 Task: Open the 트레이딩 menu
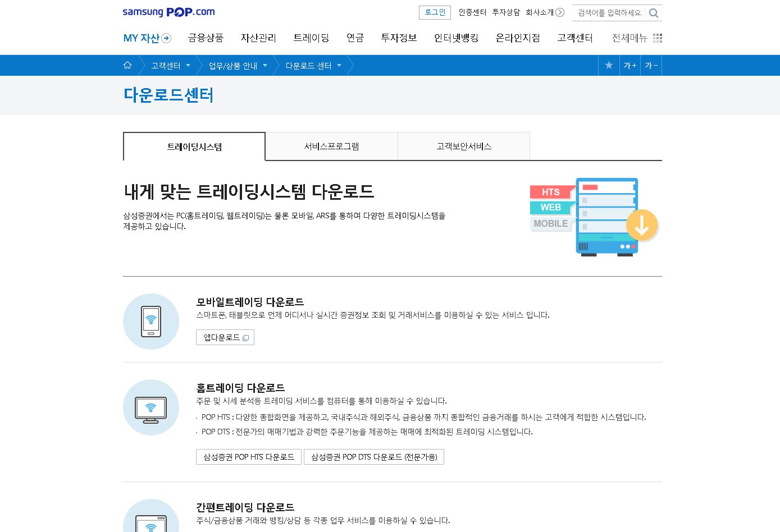point(311,38)
